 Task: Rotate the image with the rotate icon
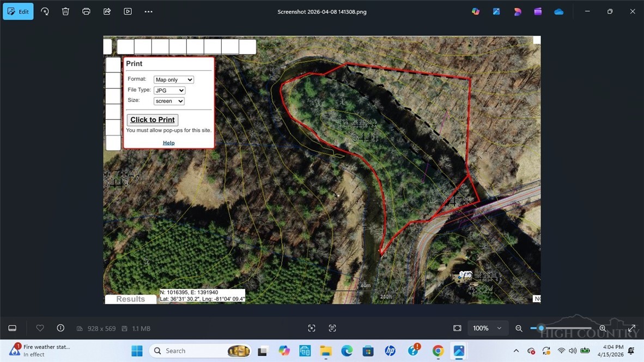click(45, 11)
